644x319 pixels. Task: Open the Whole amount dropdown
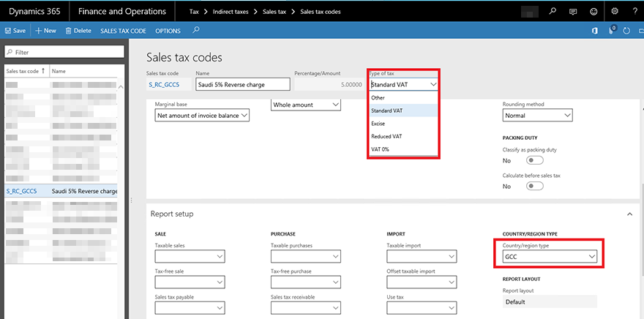pos(306,105)
